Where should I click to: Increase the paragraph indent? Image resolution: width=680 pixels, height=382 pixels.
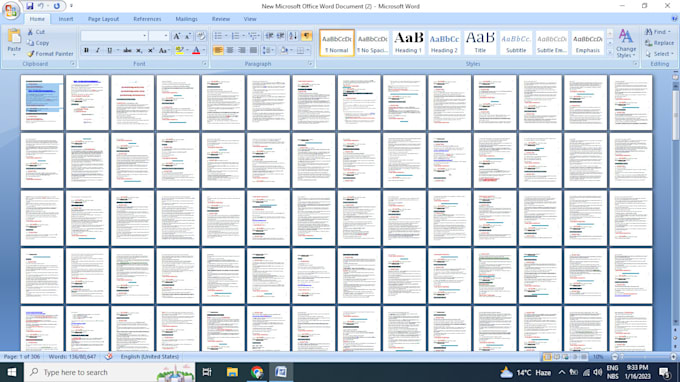[x=281, y=36]
